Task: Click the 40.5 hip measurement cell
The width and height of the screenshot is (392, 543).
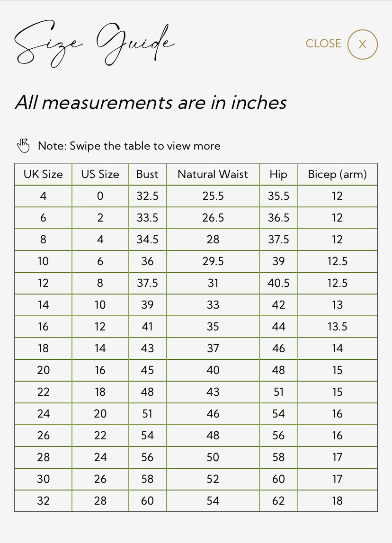Action: 278,283
